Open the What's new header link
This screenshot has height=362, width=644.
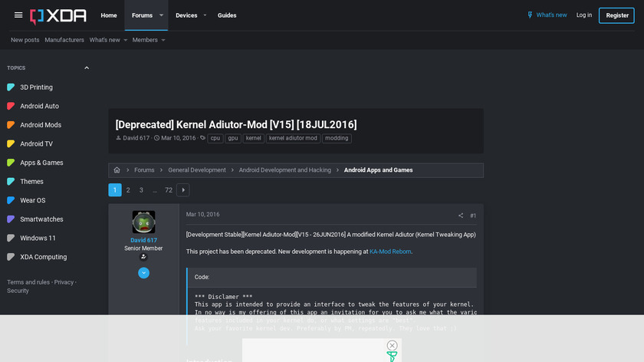pos(551,15)
